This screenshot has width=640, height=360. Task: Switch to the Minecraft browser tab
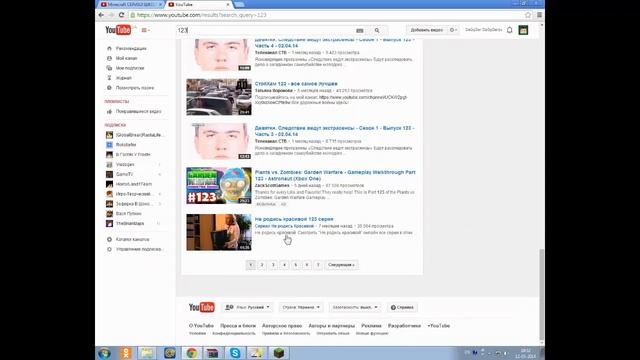click(131, 4)
